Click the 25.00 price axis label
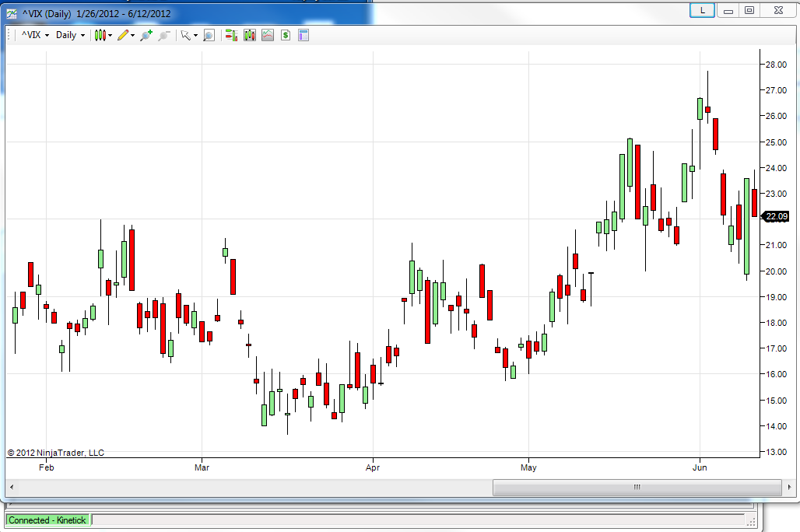 coord(776,142)
